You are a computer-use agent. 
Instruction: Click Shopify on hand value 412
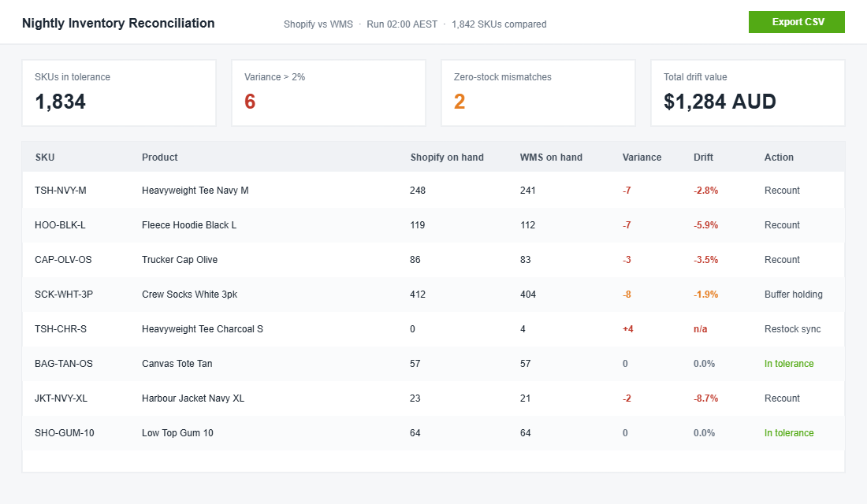click(418, 295)
